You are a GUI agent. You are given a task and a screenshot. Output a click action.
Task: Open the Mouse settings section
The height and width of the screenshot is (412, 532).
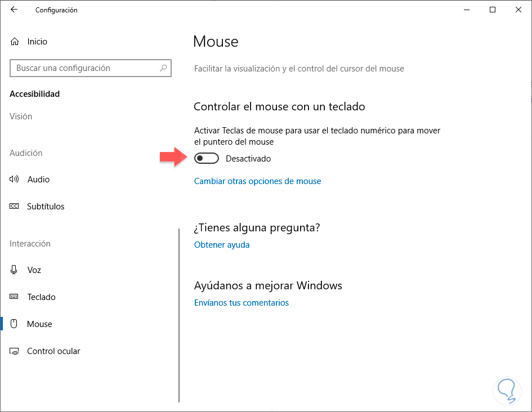(39, 324)
